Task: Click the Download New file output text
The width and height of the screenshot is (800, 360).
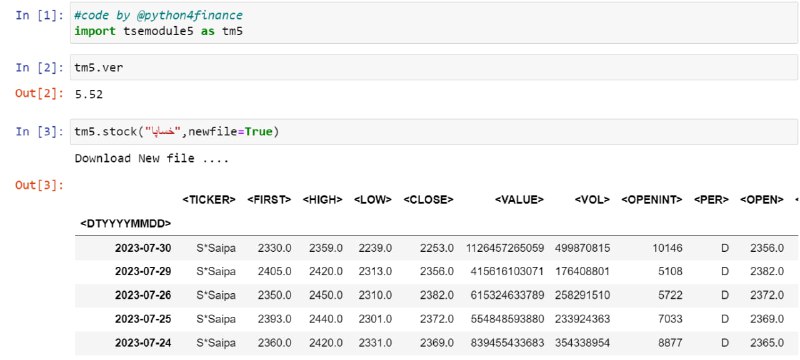Action: coord(152,159)
